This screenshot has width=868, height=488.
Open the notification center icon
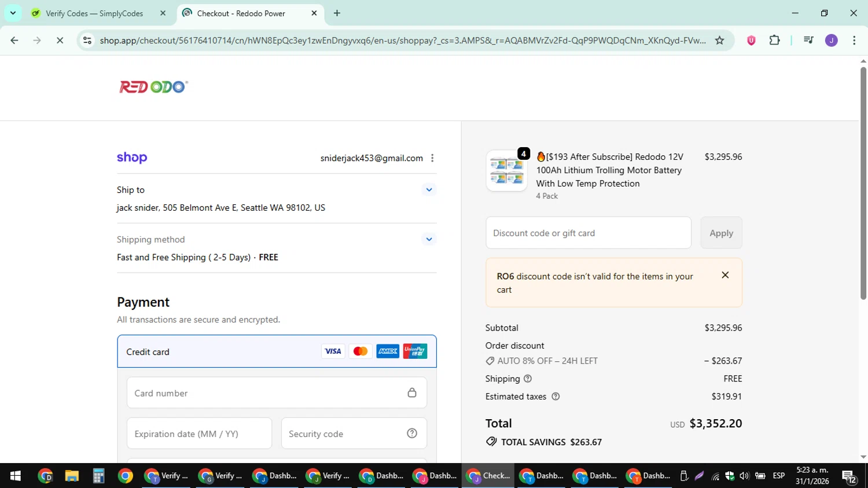point(849,476)
